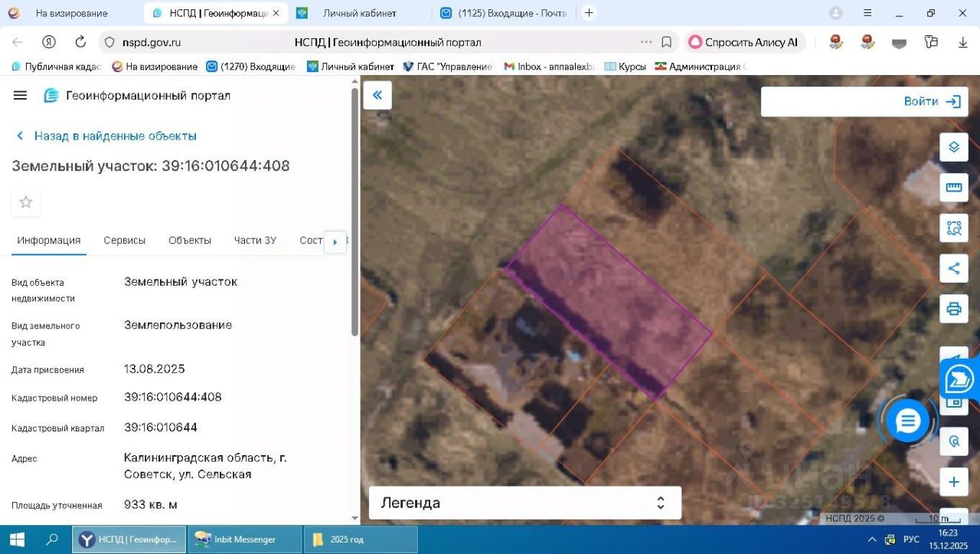
Task: Switch to На визирование browser tab
Action: 71,13
